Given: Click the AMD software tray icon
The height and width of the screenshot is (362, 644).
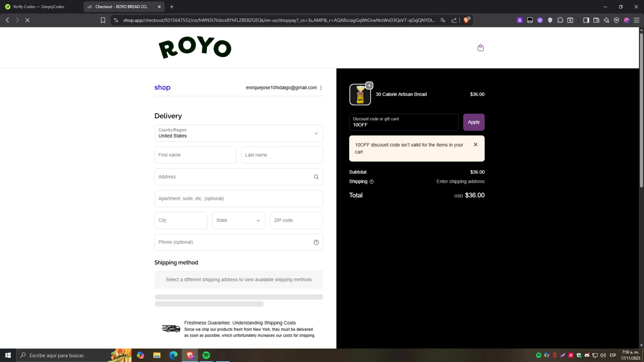Looking at the screenshot, I should click(571, 355).
